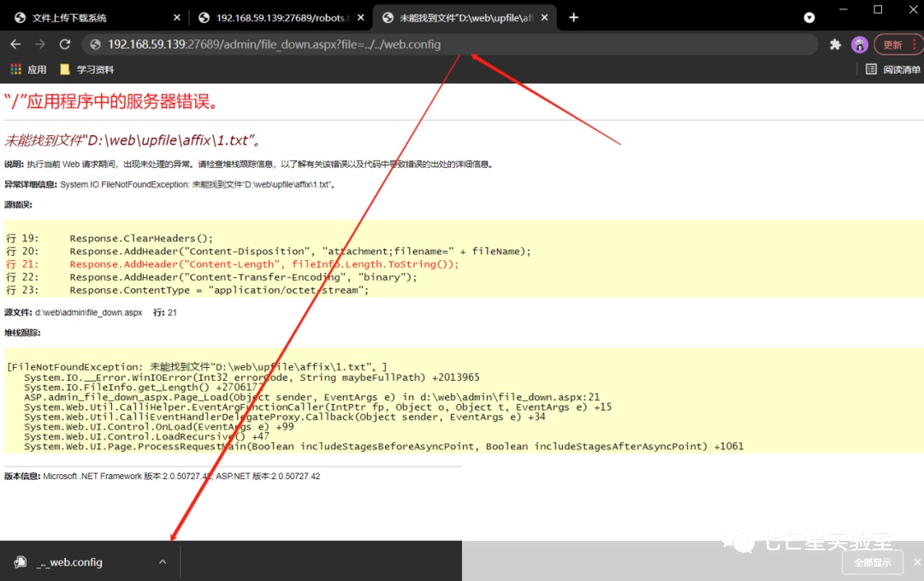Click the stack trace line System.IO.FileInfo.get_Length()

pos(145,387)
